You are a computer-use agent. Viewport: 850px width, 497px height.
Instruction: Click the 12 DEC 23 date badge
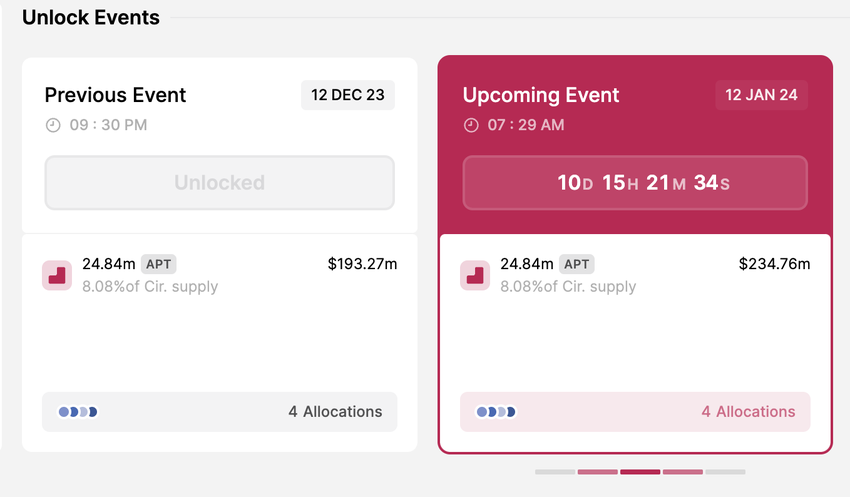(x=348, y=95)
